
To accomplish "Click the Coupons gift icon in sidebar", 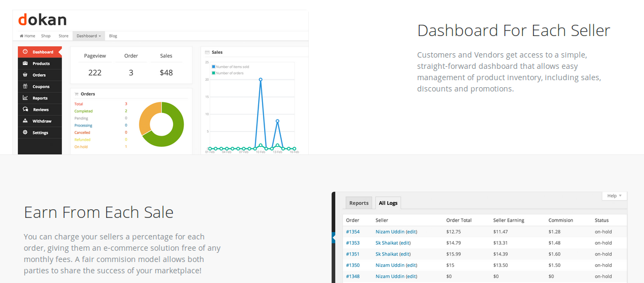I will coord(25,86).
